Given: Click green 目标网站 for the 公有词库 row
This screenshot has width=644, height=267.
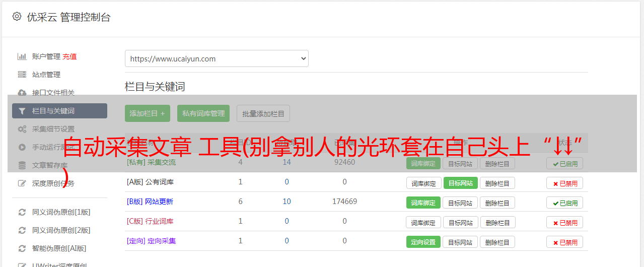Looking at the screenshot, I should pos(460,183).
